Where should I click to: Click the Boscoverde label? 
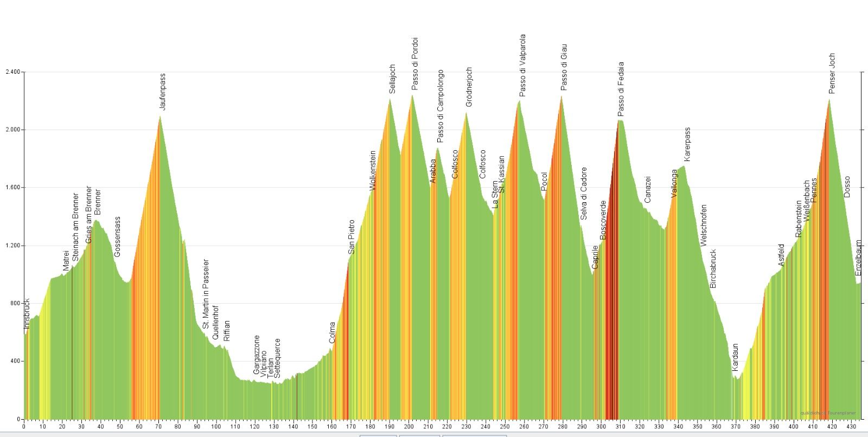pos(603,220)
